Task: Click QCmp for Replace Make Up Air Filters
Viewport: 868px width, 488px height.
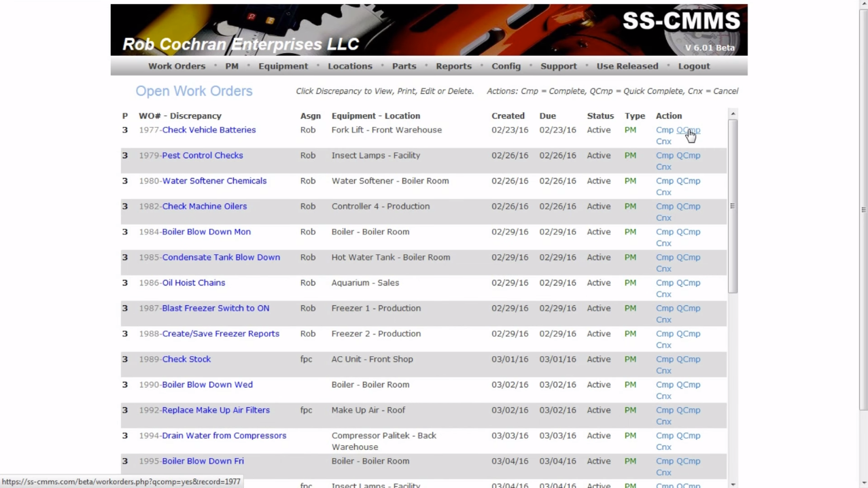Action: coord(688,410)
